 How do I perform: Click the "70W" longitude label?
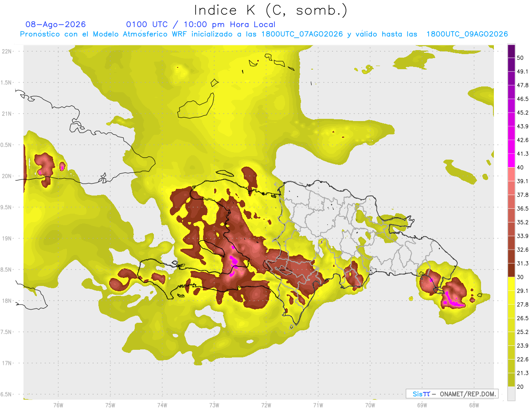pyautogui.click(x=370, y=405)
